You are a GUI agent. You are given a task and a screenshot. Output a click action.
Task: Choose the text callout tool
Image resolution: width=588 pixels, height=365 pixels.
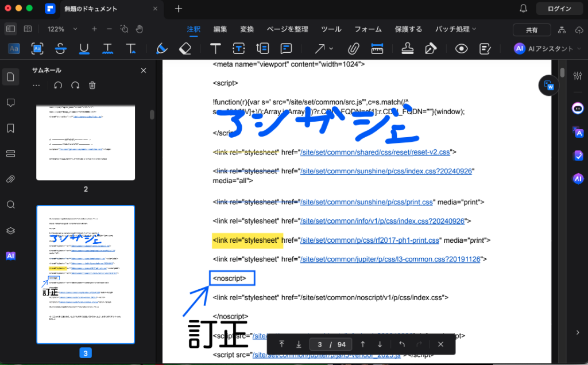coord(262,49)
